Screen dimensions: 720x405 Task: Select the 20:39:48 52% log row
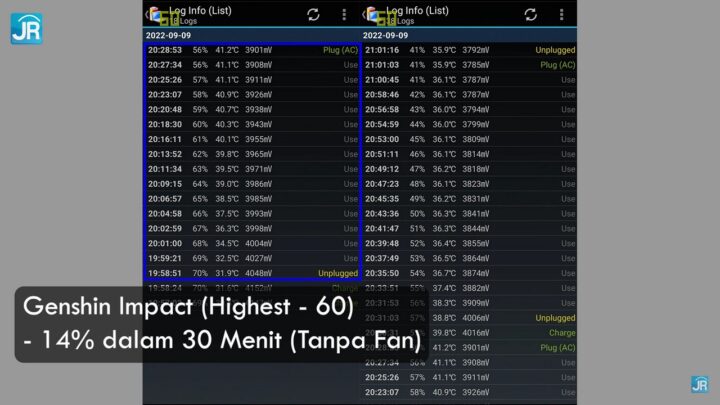coord(469,243)
